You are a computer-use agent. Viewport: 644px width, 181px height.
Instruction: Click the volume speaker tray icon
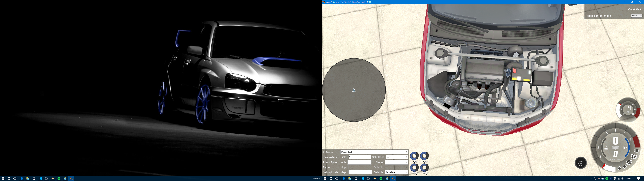[x=623, y=178]
